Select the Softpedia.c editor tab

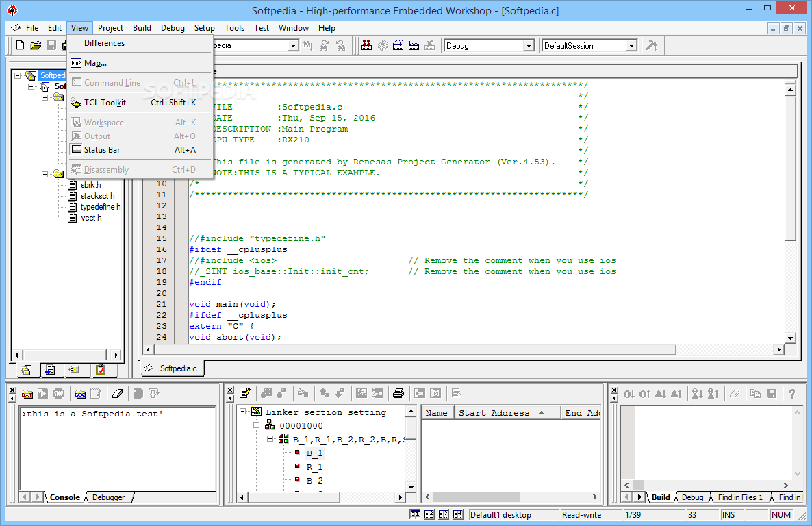(x=173, y=368)
